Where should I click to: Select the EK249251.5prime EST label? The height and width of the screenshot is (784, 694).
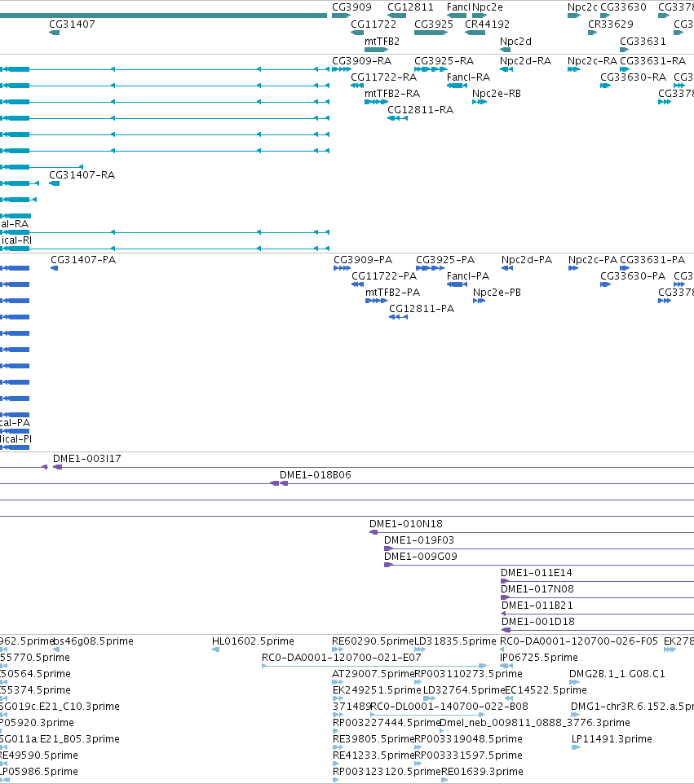click(x=377, y=690)
